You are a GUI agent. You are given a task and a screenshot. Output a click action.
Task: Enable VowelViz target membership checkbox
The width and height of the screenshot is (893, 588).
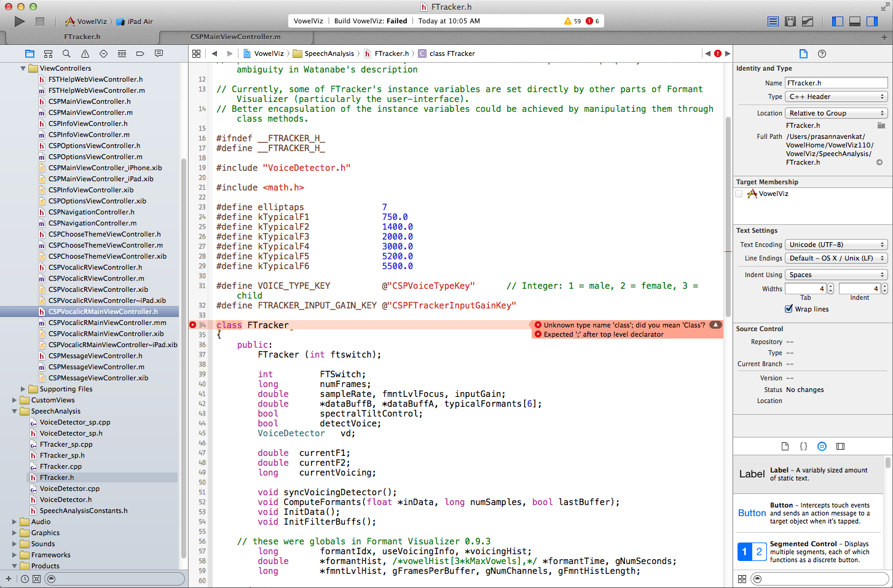[x=739, y=194]
